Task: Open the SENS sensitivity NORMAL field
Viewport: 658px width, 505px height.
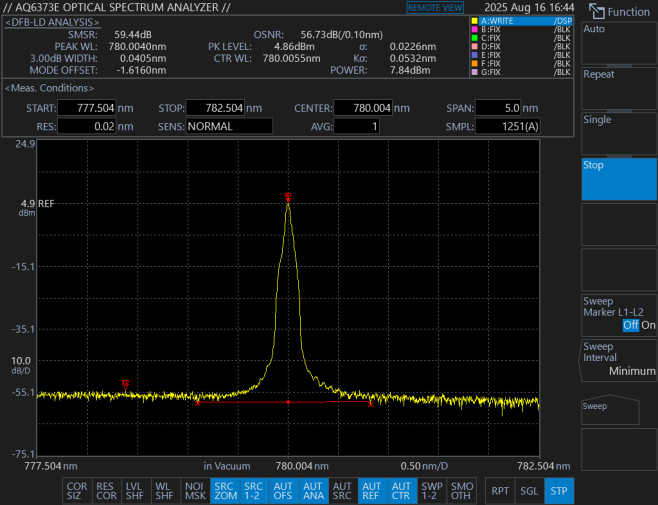Action: tap(228, 127)
